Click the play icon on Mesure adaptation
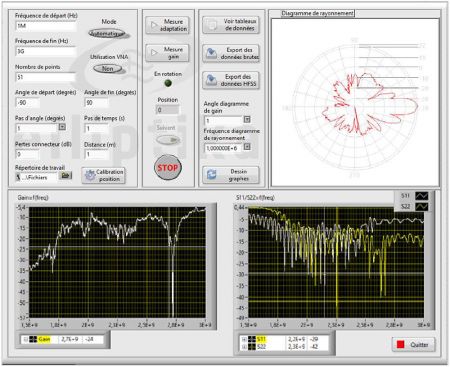 (154, 25)
